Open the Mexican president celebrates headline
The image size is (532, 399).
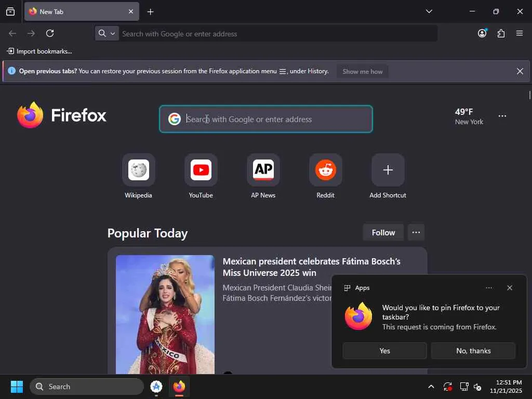click(x=312, y=267)
